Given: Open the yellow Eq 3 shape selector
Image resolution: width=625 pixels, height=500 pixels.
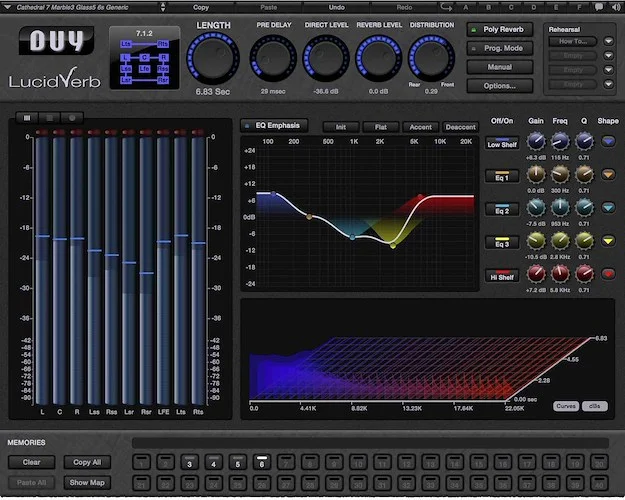Looking at the screenshot, I should (608, 240).
